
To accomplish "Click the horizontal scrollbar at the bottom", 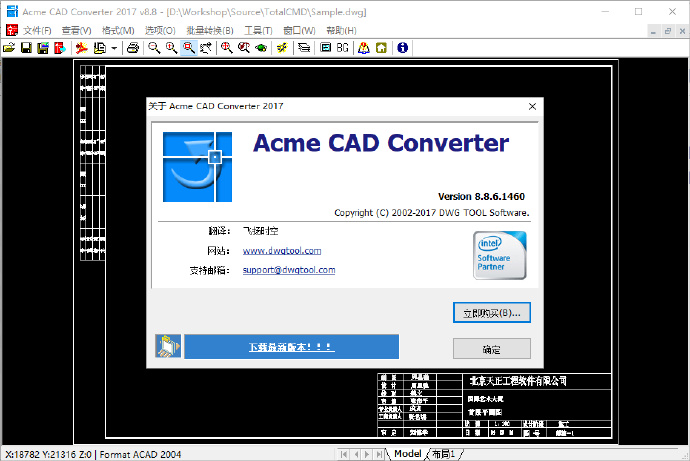I will (572, 454).
